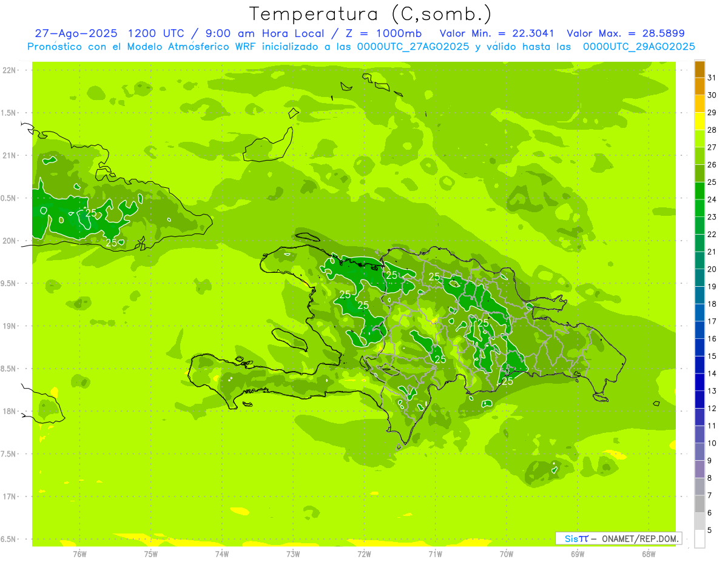This screenshot has height=562, width=728.
Task: Click the '21N' latitude axis label
Action: 10,156
